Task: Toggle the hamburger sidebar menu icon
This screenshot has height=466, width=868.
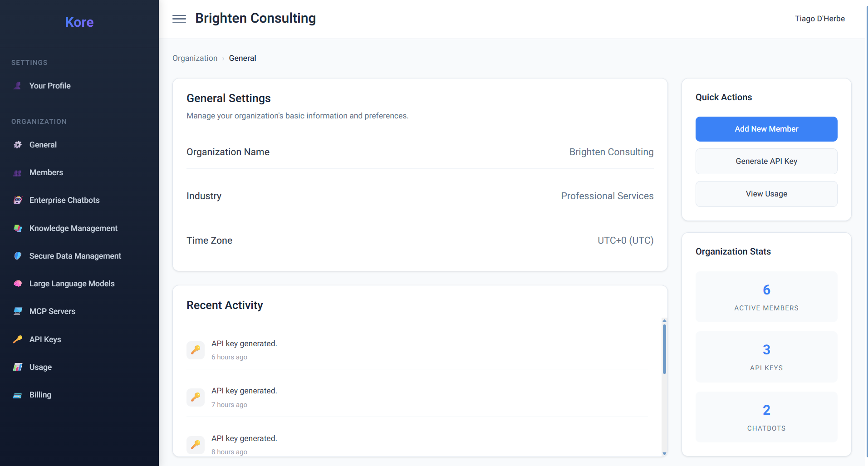Action: coord(179,19)
